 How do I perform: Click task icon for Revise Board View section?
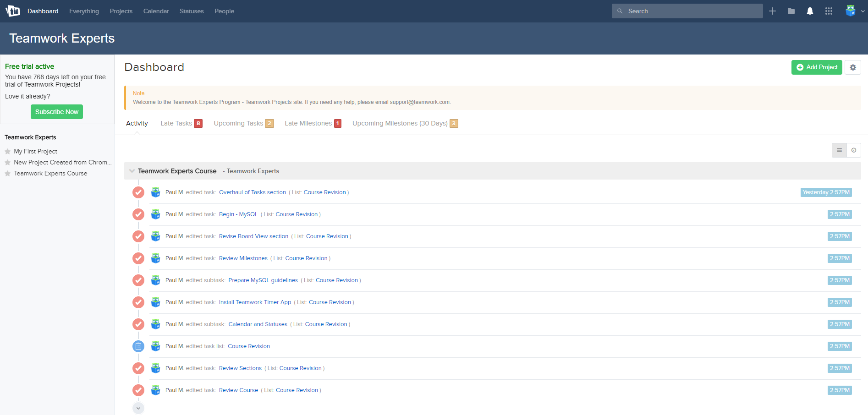pyautogui.click(x=138, y=236)
